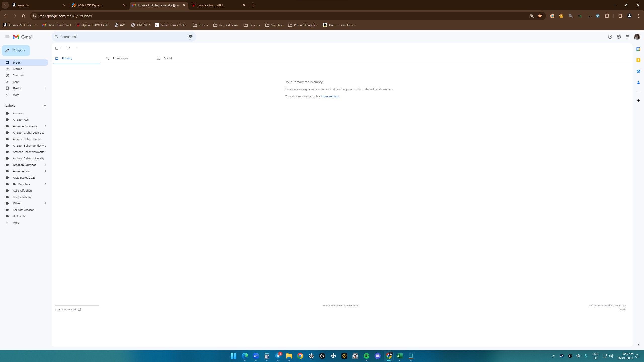Screen dimensions: 644x362
Task: Open File Explorer from taskbar
Action: click(x=289, y=356)
